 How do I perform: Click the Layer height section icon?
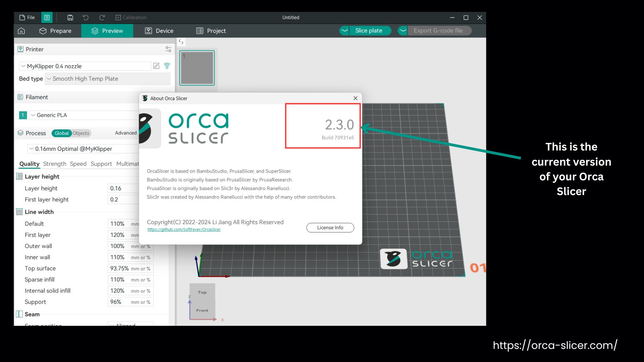(19, 176)
